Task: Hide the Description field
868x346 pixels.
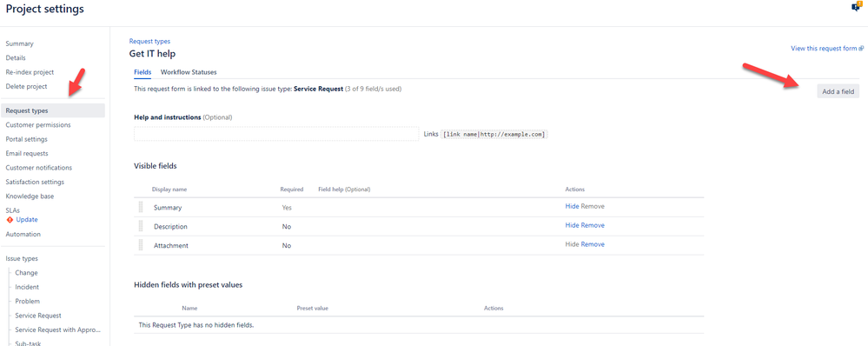Action: (x=572, y=225)
